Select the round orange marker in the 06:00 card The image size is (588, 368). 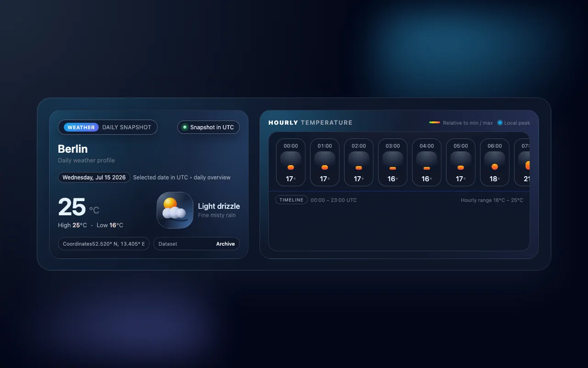(x=495, y=167)
